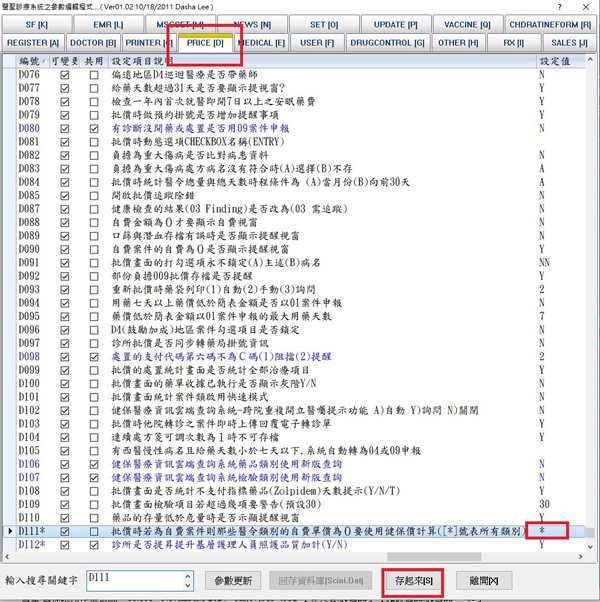Viewport: 600px width, 602px height.
Task: Click the 設定值 column header
Action: coord(556,61)
